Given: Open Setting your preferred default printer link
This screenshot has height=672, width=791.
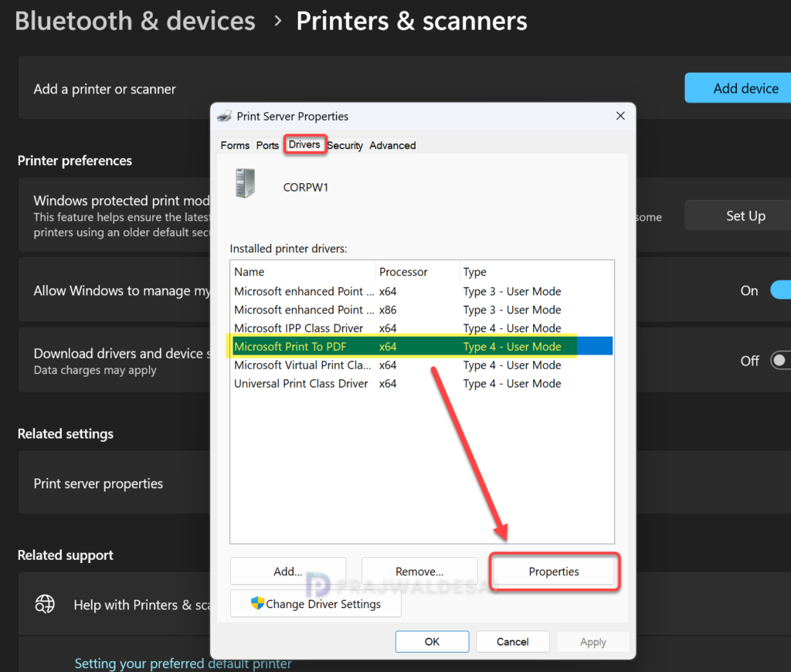Looking at the screenshot, I should click(183, 663).
